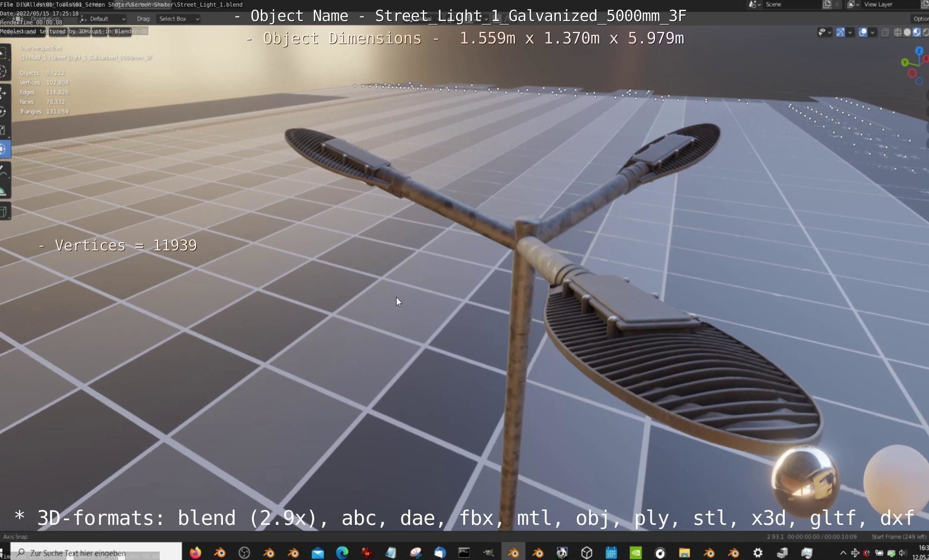Click the negative X axis gizmo circle
This screenshot has width=929, height=560.
(912, 73)
